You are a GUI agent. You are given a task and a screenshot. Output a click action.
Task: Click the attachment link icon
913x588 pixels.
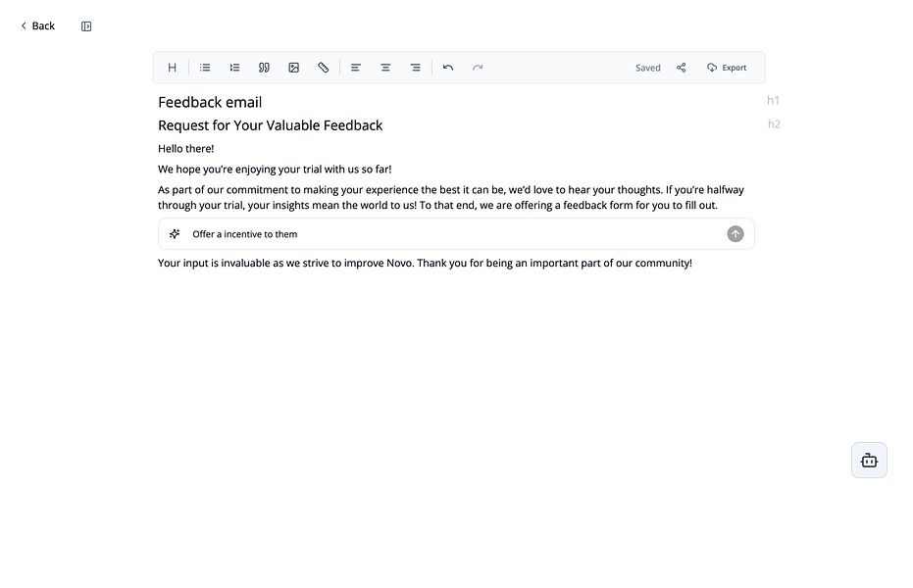pos(324,68)
